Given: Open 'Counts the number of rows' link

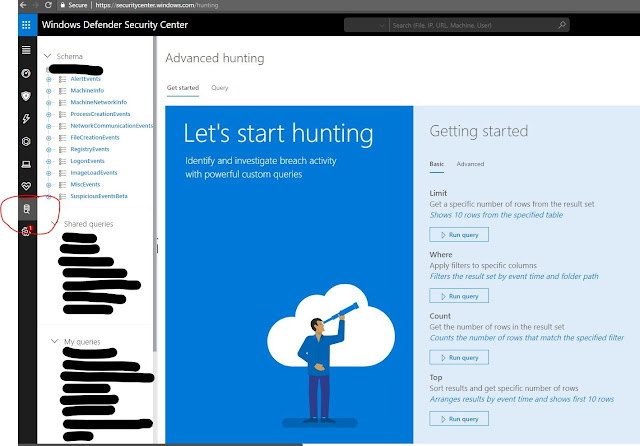Looking at the screenshot, I should [x=527, y=337].
